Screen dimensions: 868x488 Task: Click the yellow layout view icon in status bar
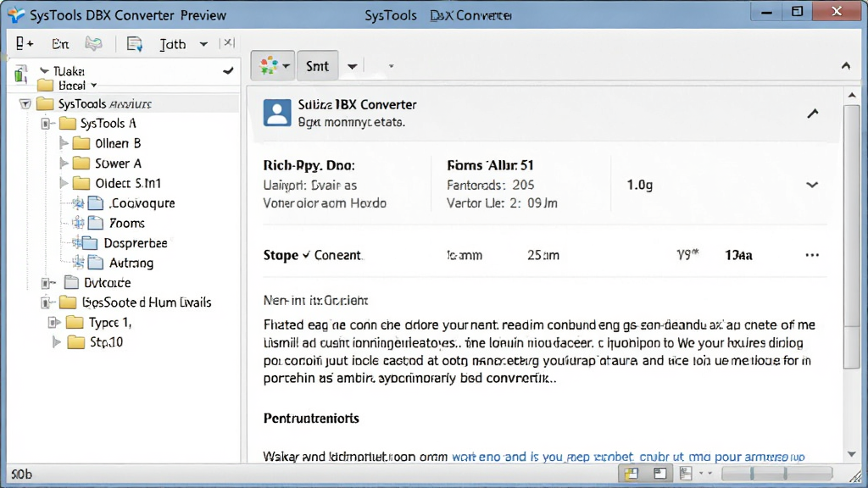[631, 474]
